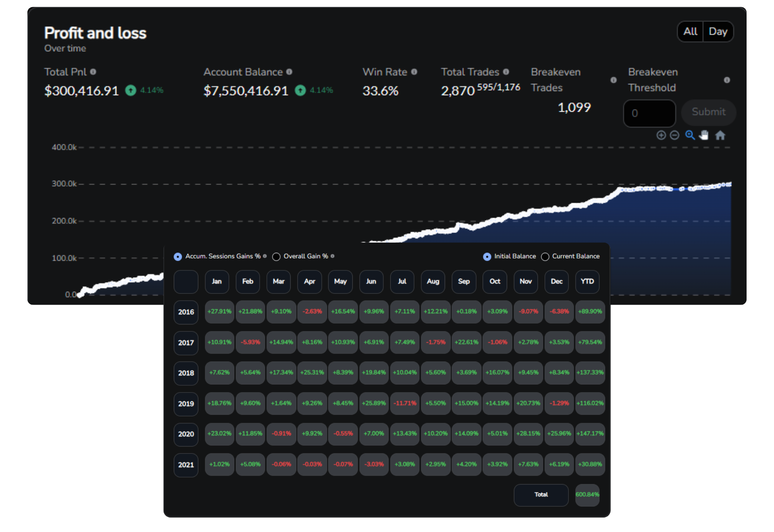This screenshot has width=774, height=532.
Task: Click the 2020 December +25.96% cell
Action: point(559,434)
